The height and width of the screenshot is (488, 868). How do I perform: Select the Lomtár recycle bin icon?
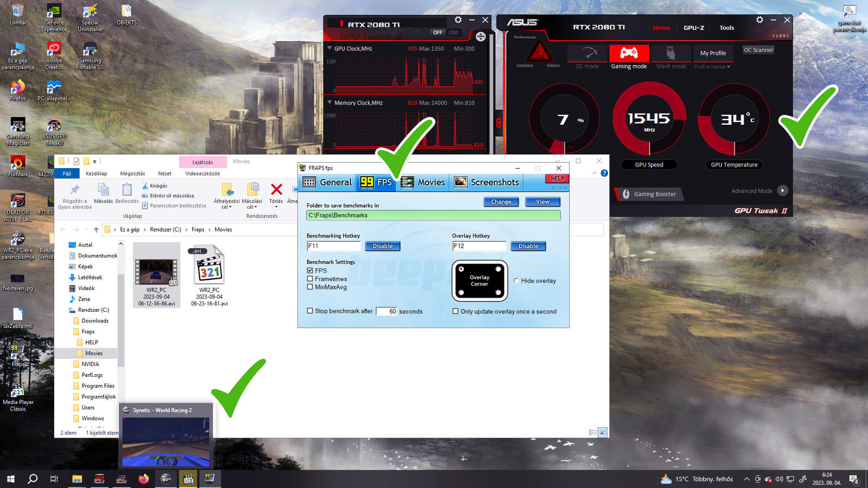[x=18, y=15]
